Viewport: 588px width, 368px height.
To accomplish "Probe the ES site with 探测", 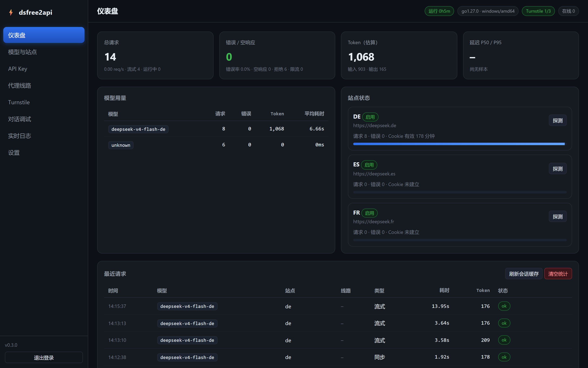I will (x=558, y=169).
